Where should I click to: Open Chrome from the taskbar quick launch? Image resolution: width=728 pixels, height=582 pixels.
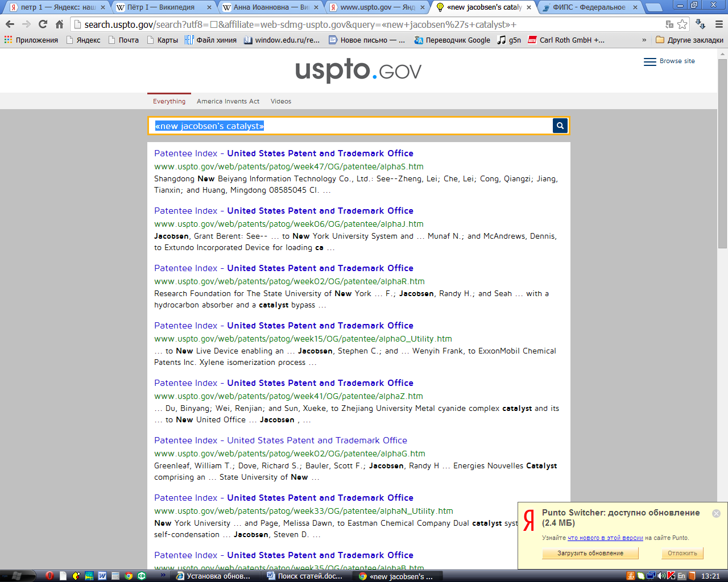point(129,576)
